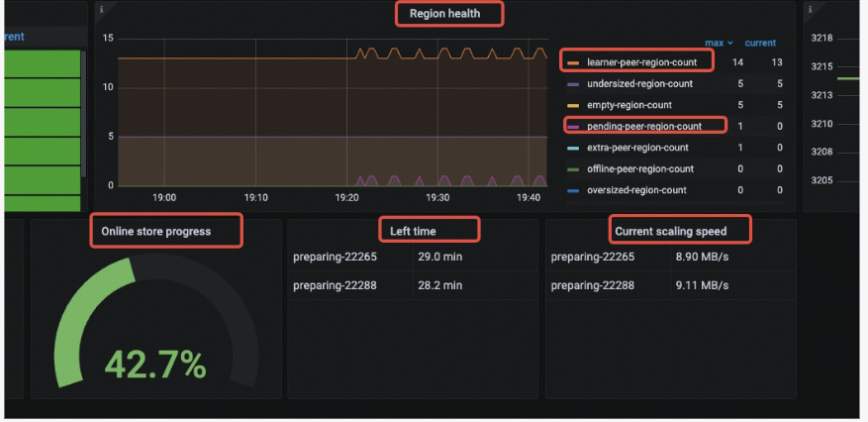
Task: Select preparing-22288 in Left time table
Action: point(335,285)
